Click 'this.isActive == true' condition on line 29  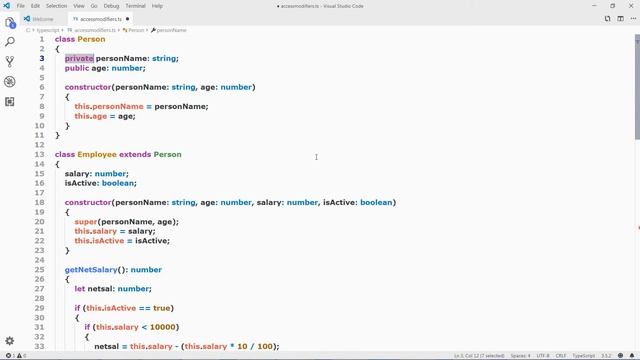click(x=129, y=308)
